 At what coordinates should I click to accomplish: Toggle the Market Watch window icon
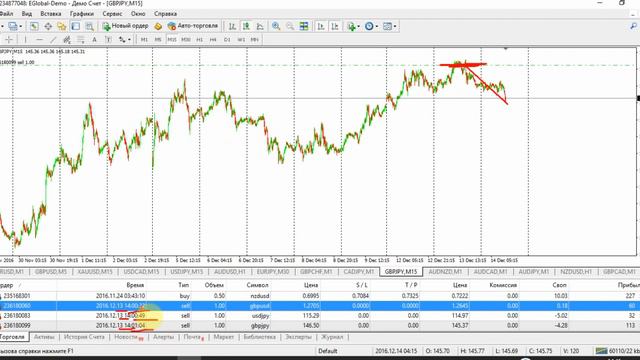pyautogui.click(x=34, y=26)
